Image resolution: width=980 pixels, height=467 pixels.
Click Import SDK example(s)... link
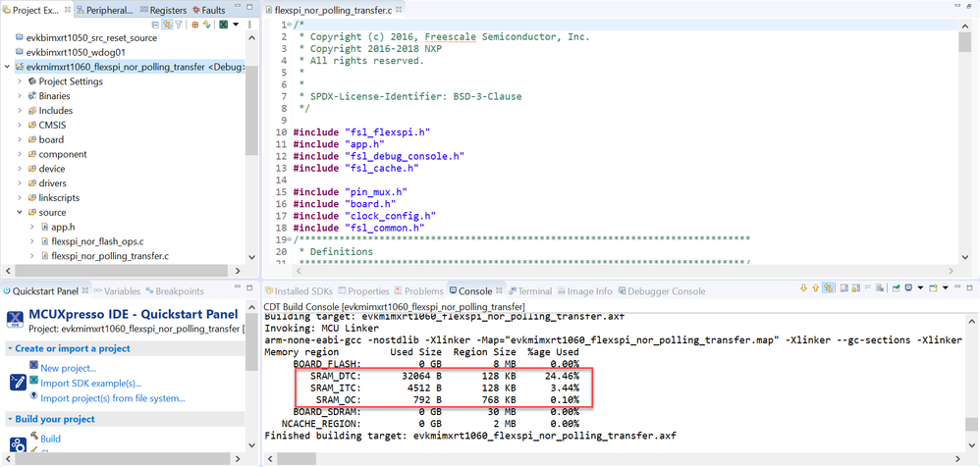[90, 383]
